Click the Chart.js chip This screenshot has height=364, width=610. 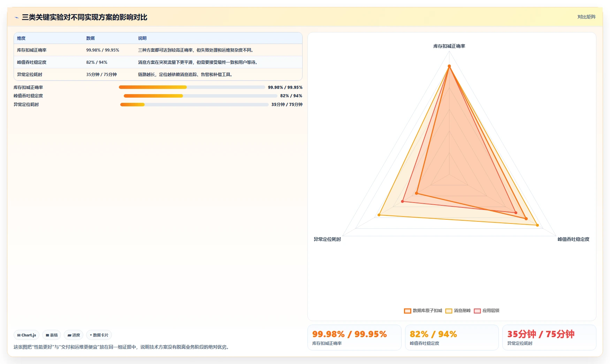tap(26, 335)
